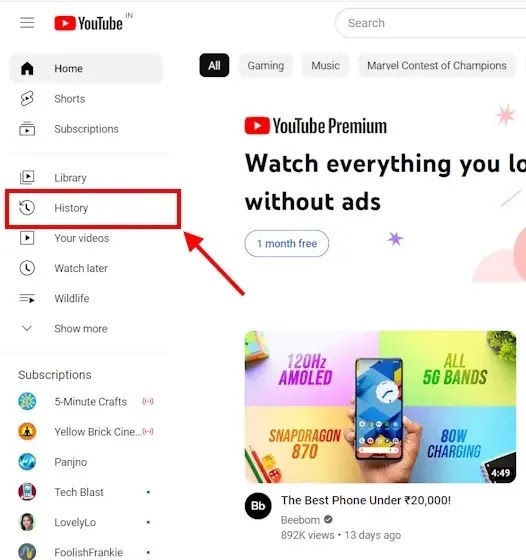Open the Watch later playlist
This screenshot has height=560, width=526.
(86, 268)
